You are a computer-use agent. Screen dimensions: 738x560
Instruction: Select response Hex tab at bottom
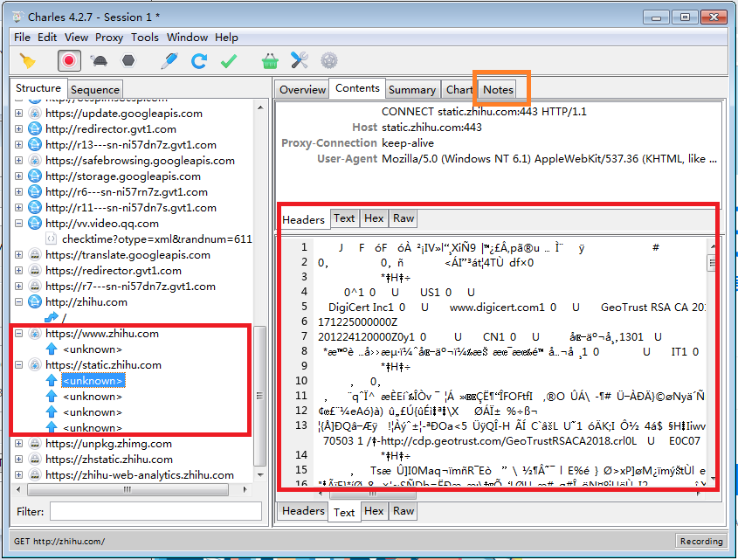click(x=374, y=510)
